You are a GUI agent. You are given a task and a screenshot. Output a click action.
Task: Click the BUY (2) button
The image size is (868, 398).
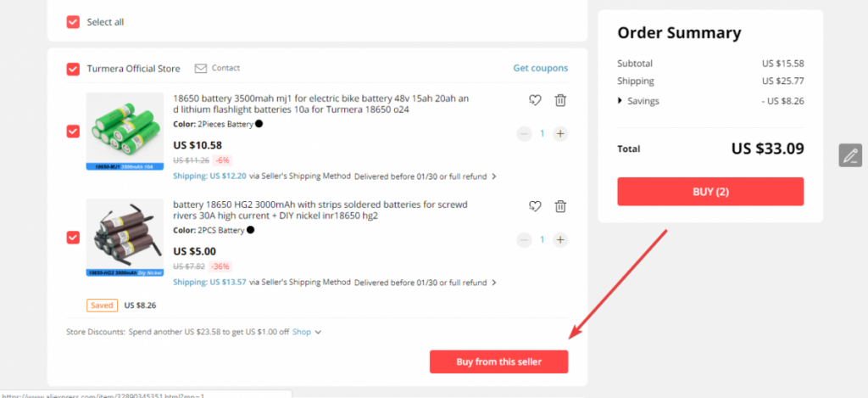click(710, 192)
